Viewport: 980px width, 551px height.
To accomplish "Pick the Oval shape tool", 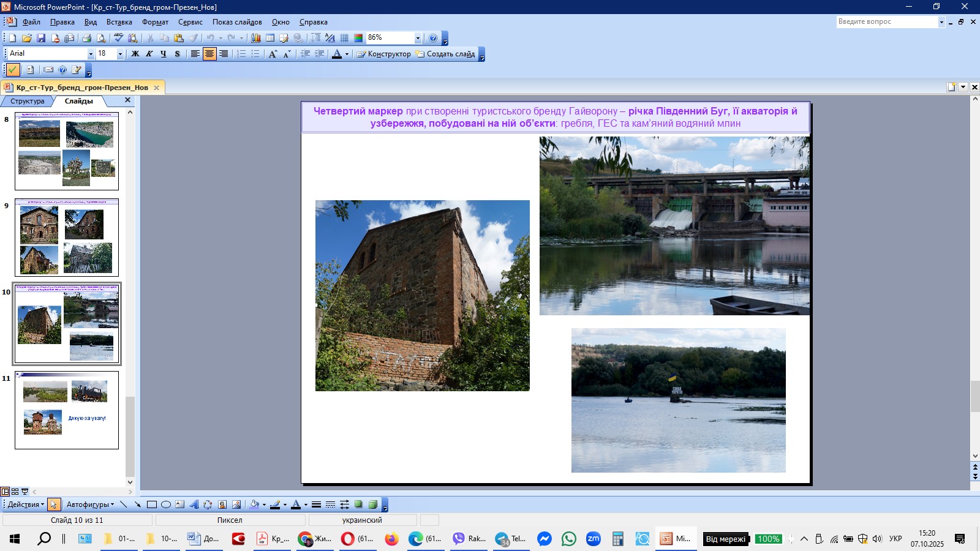I will pos(165,504).
